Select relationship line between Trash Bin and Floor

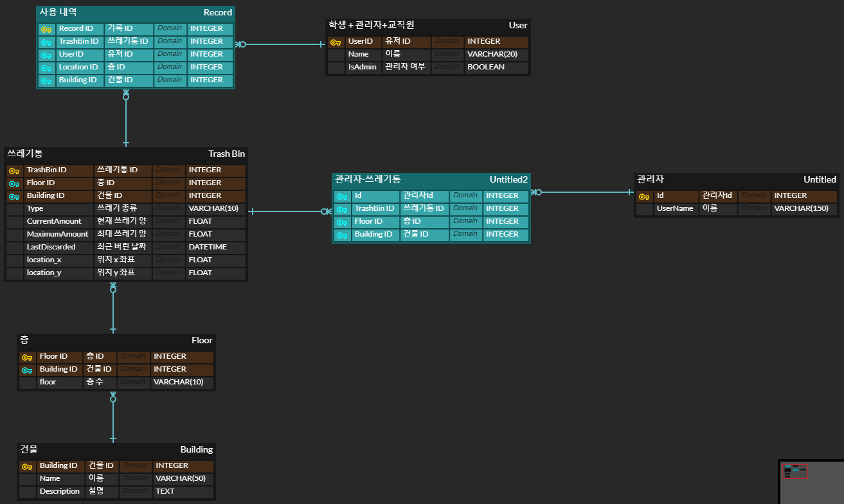click(x=113, y=307)
